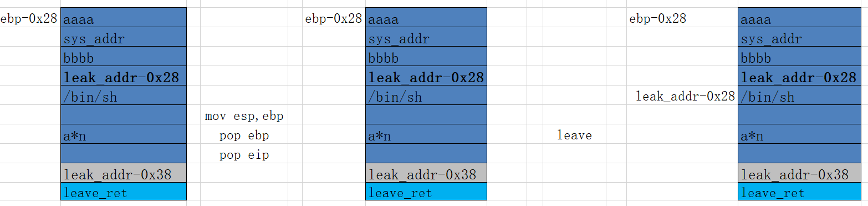Select gray 'leak_addr-0x38' in the leftmost stack

click(124, 173)
